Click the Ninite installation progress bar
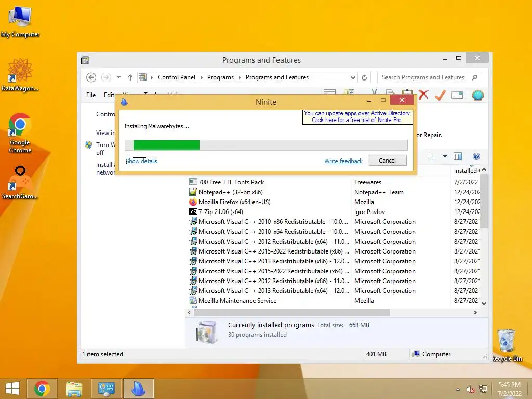The width and height of the screenshot is (532, 399). (x=266, y=145)
